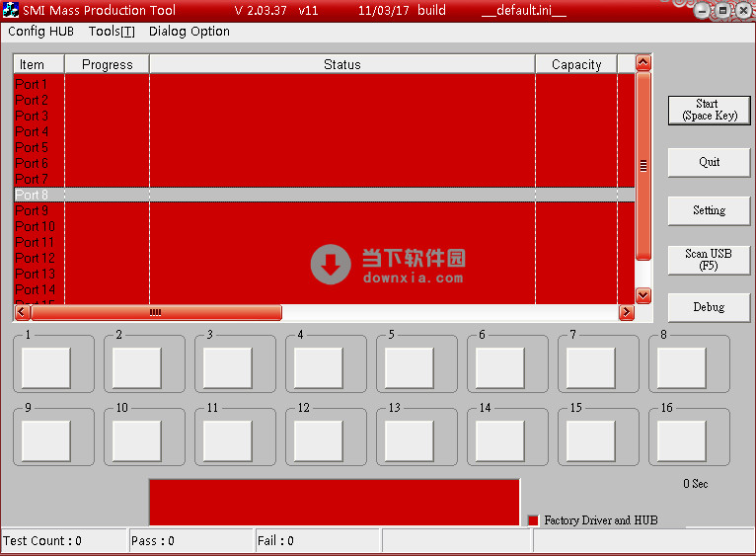Close the SMI Mass Production Tool window
The image size is (756, 557).
743,10
